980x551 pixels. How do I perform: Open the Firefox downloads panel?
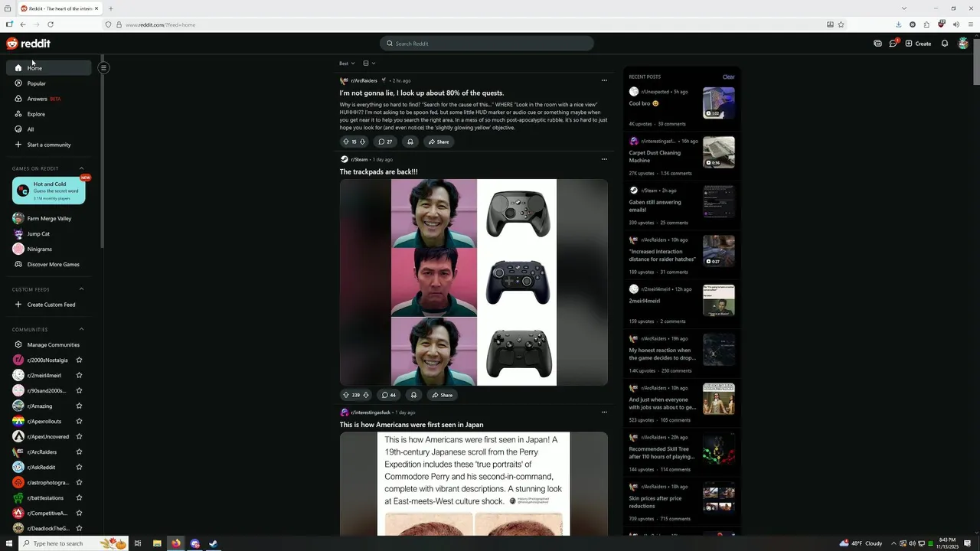pyautogui.click(x=898, y=24)
